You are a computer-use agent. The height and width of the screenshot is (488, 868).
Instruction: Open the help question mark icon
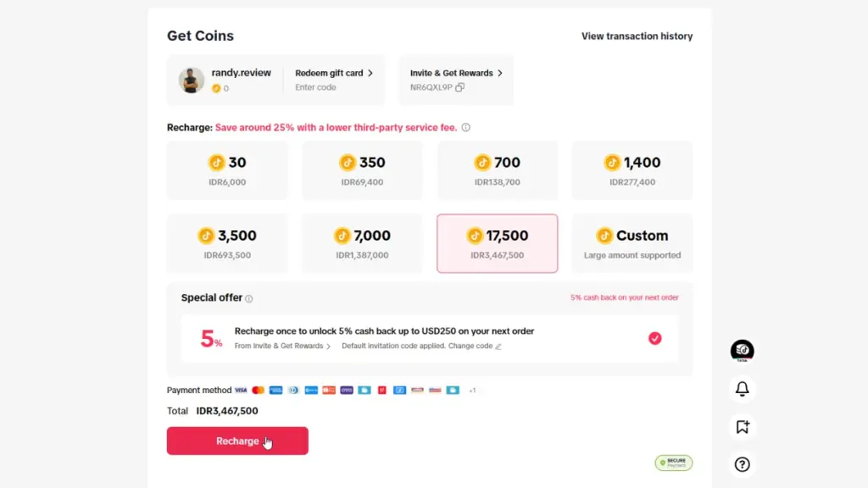742,464
